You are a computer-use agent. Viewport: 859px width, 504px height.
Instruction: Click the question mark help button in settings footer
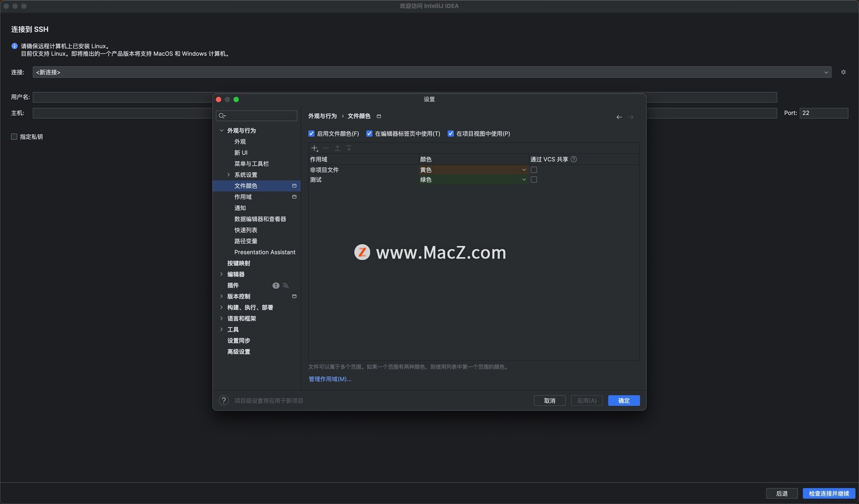click(x=224, y=401)
